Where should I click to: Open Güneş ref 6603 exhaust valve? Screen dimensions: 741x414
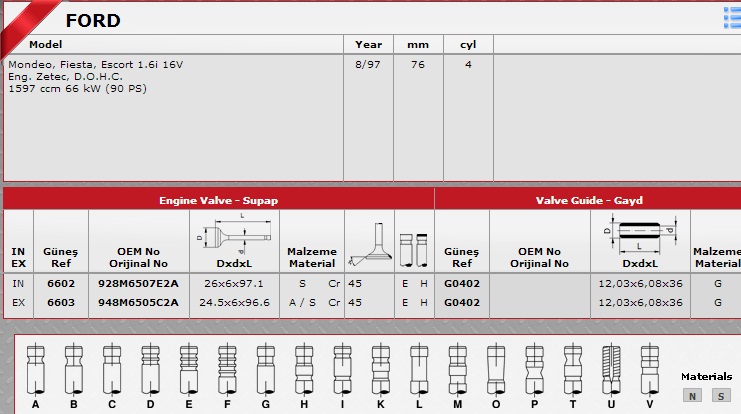click(61, 302)
